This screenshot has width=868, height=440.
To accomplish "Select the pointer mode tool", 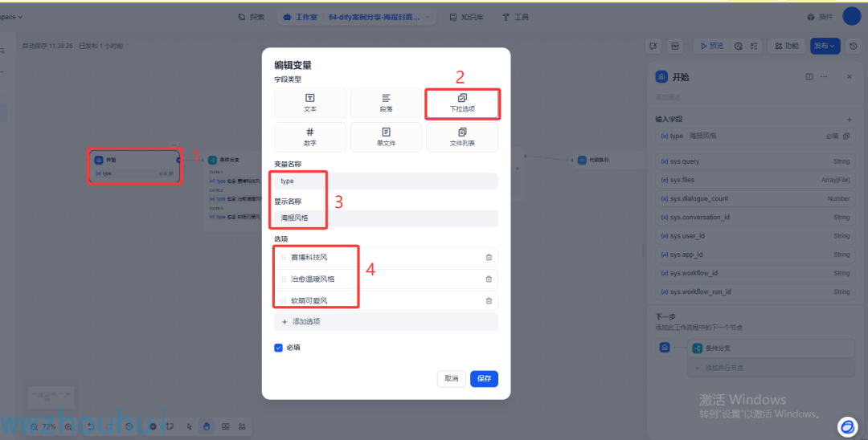I will (x=190, y=426).
